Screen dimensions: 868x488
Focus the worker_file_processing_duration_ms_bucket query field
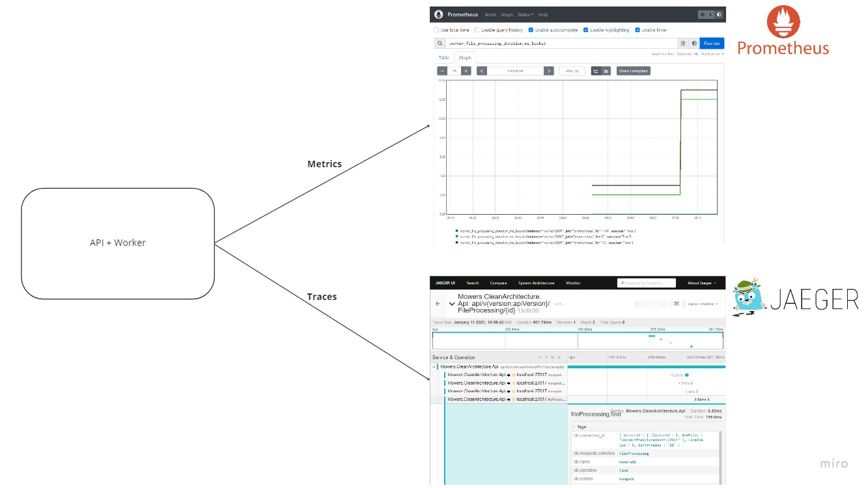(x=561, y=43)
